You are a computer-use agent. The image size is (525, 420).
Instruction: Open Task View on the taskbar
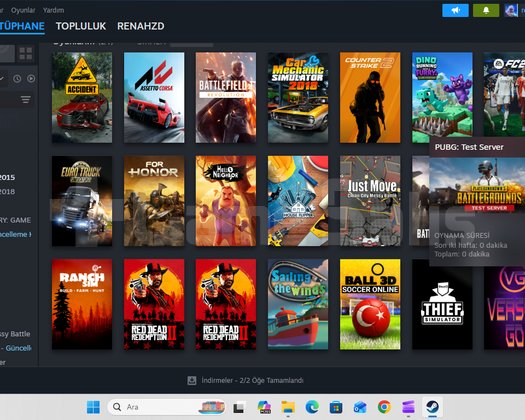click(239, 407)
